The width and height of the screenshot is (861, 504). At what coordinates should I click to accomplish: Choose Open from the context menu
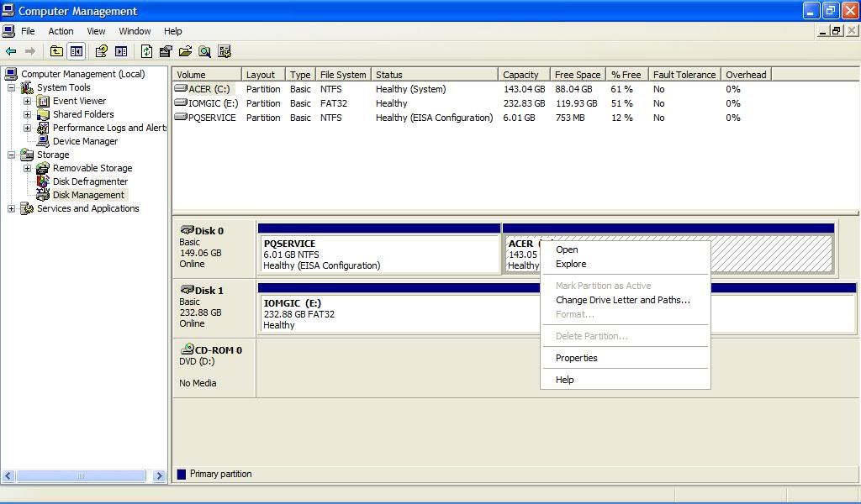[x=626, y=249]
